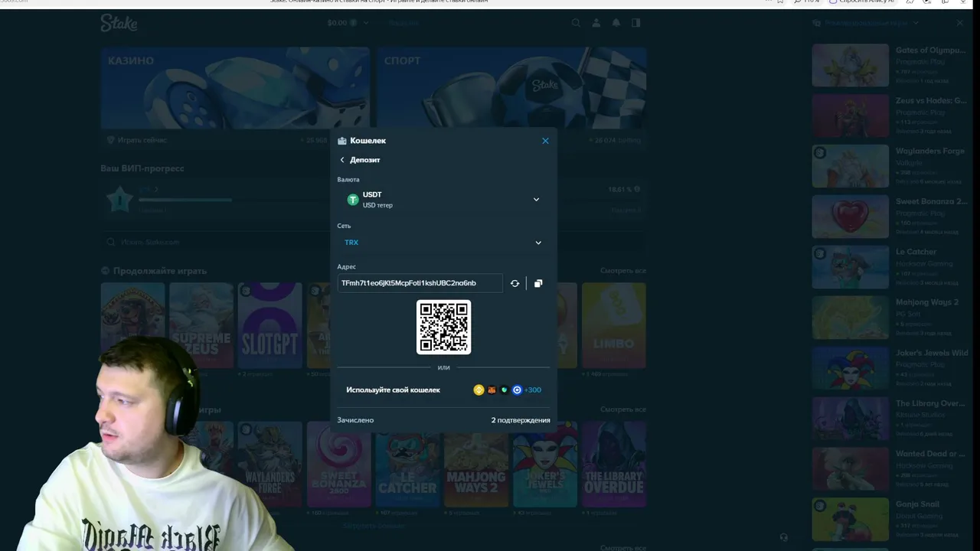Image resolution: width=980 pixels, height=551 pixels.
Task: Open Waylanders Forge in the sidebar
Action: 890,166
